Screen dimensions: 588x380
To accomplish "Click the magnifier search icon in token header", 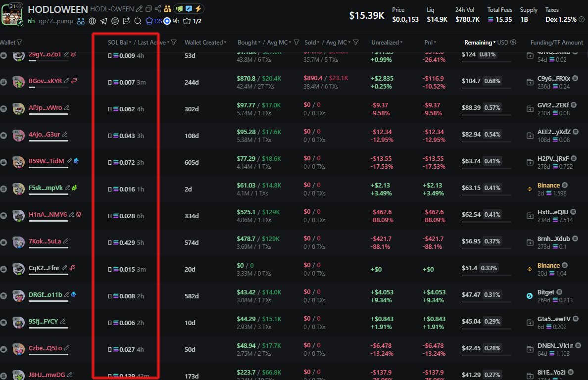I will tap(138, 21).
